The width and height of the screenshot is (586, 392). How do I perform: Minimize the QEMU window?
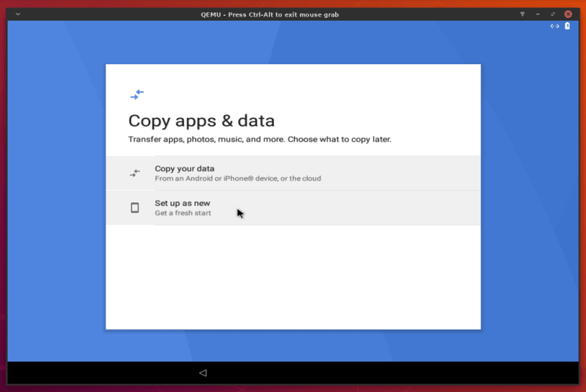(537, 14)
